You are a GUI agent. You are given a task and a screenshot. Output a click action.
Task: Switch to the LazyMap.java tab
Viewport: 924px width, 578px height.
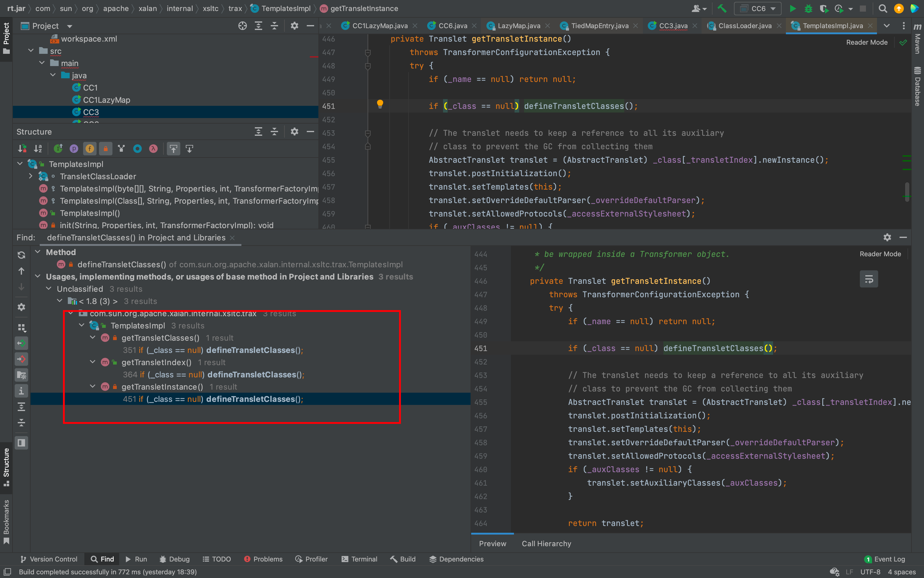(x=519, y=26)
